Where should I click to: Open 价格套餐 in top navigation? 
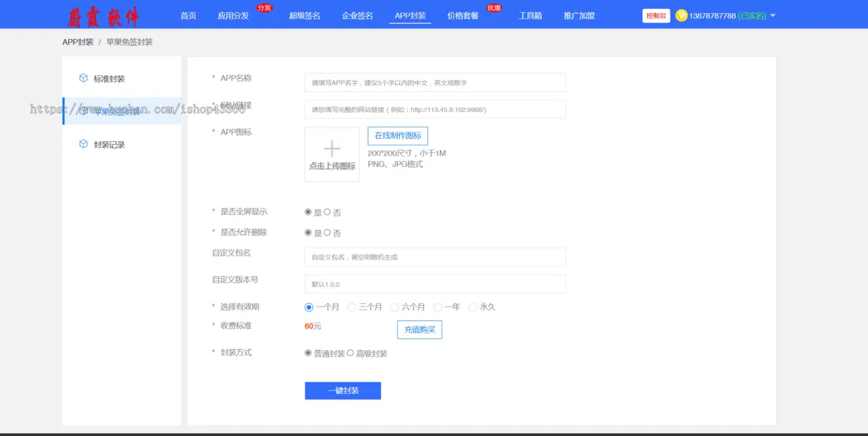463,16
